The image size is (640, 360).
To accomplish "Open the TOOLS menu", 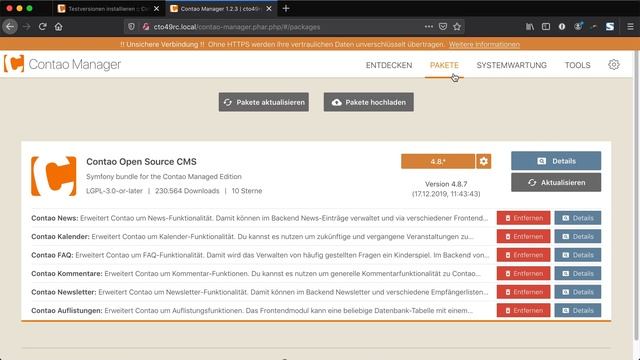I will (x=578, y=65).
